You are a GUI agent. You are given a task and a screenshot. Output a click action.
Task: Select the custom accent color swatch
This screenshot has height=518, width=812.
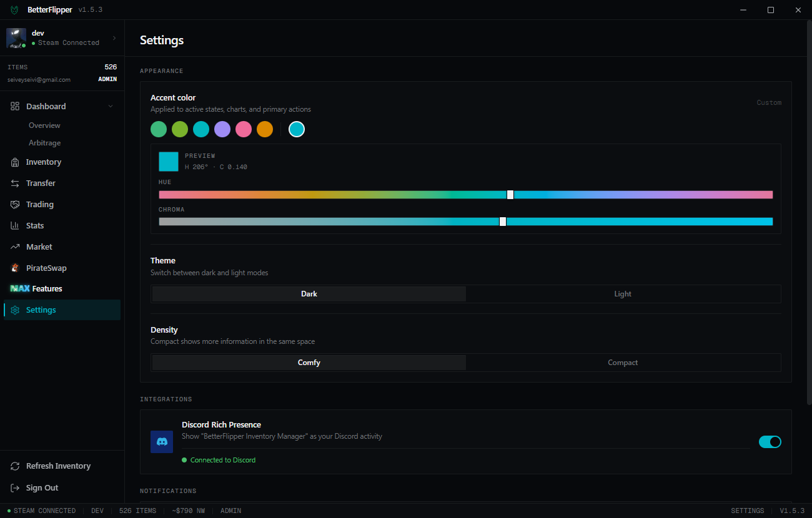(x=297, y=129)
